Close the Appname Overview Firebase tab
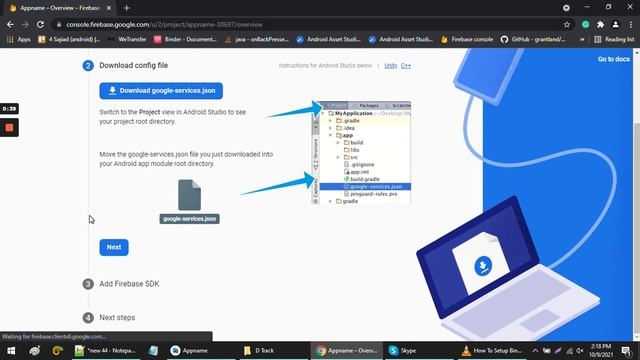The height and width of the screenshot is (360, 640). [109, 8]
